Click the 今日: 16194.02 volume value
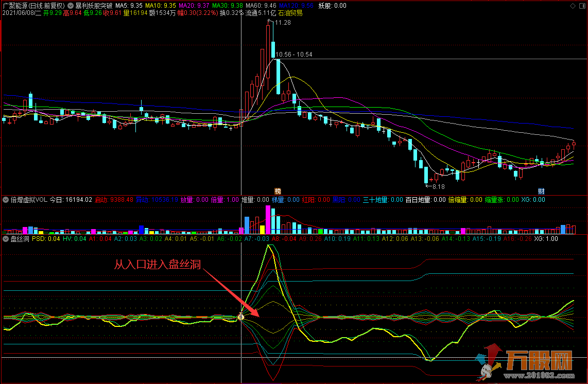 click(x=71, y=200)
